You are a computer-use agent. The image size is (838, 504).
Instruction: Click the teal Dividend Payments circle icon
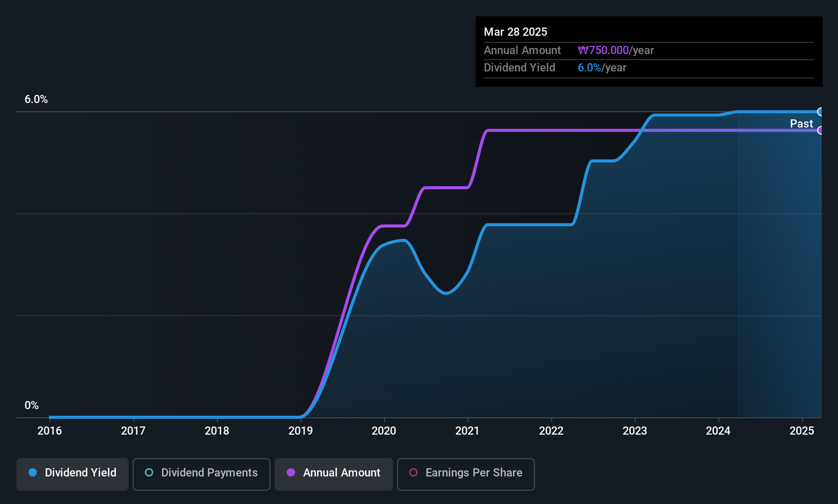149,472
